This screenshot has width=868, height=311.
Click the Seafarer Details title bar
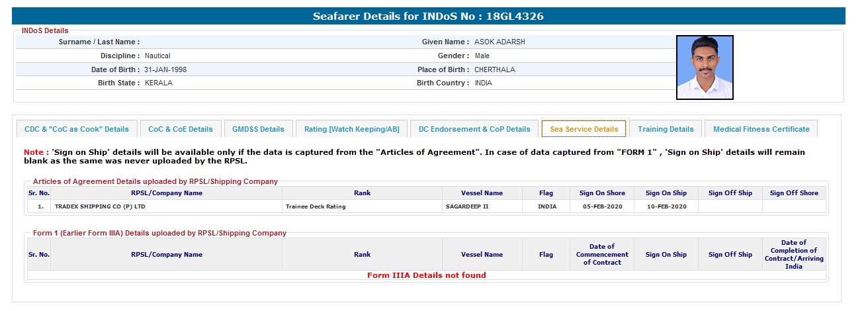[428, 16]
